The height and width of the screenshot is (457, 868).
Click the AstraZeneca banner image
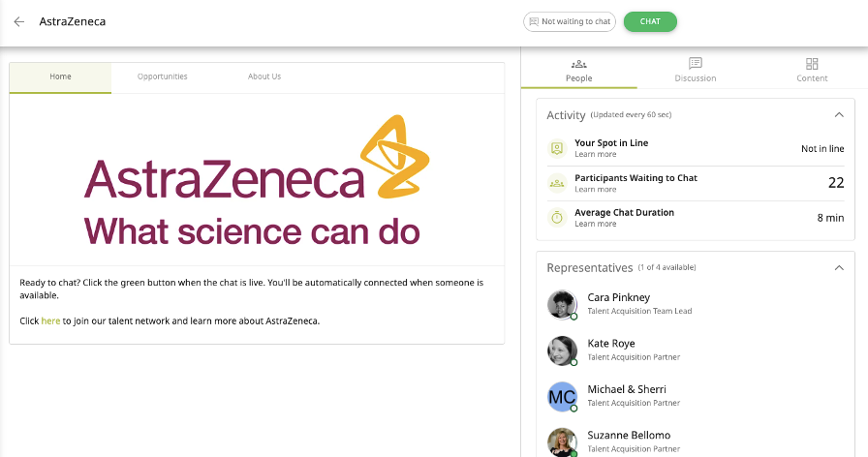click(257, 179)
